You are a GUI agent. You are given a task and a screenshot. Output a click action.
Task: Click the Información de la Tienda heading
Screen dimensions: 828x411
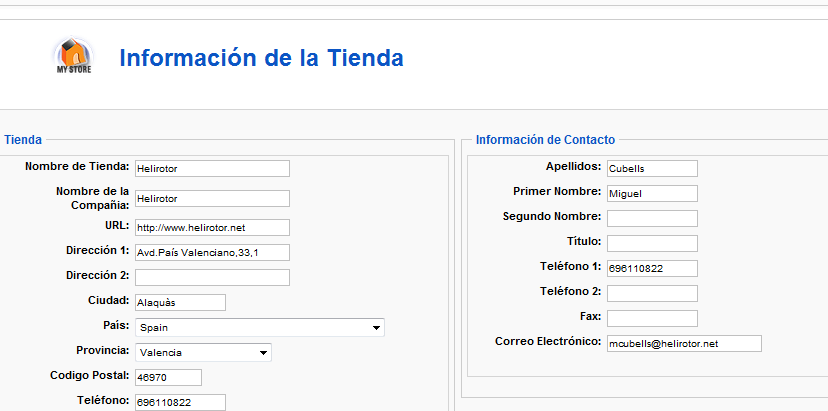[x=261, y=58]
